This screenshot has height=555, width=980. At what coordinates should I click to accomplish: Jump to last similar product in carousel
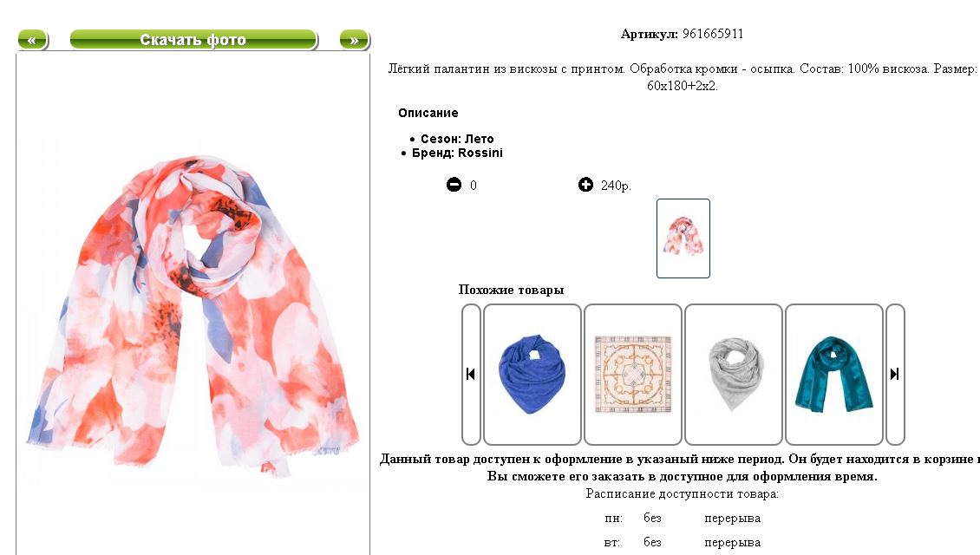[895, 374]
